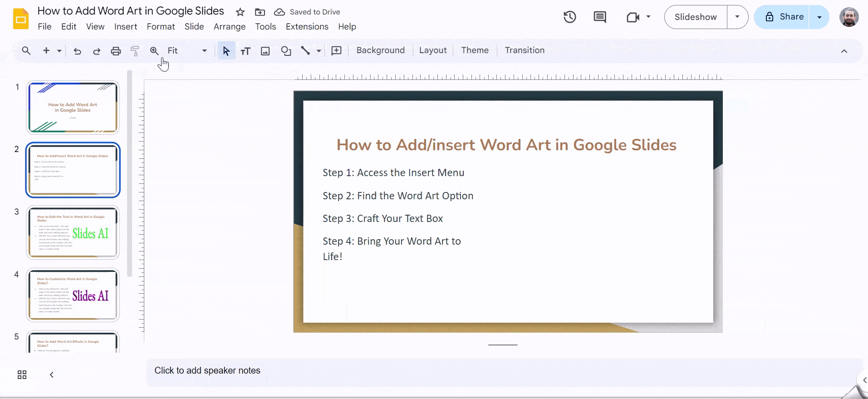
Task: Click the Share button
Action: pos(782,17)
